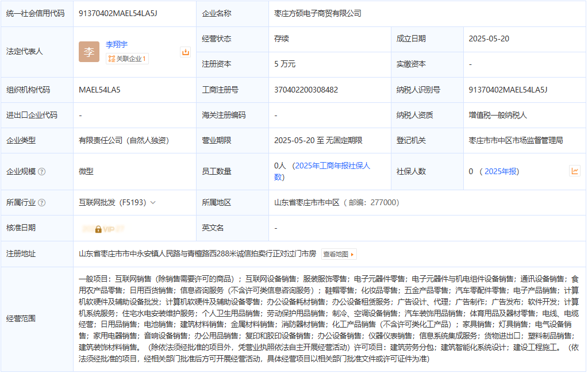588x373 pixels.
Task: Click the 统一社会信用代码 label
Action: 35,13
